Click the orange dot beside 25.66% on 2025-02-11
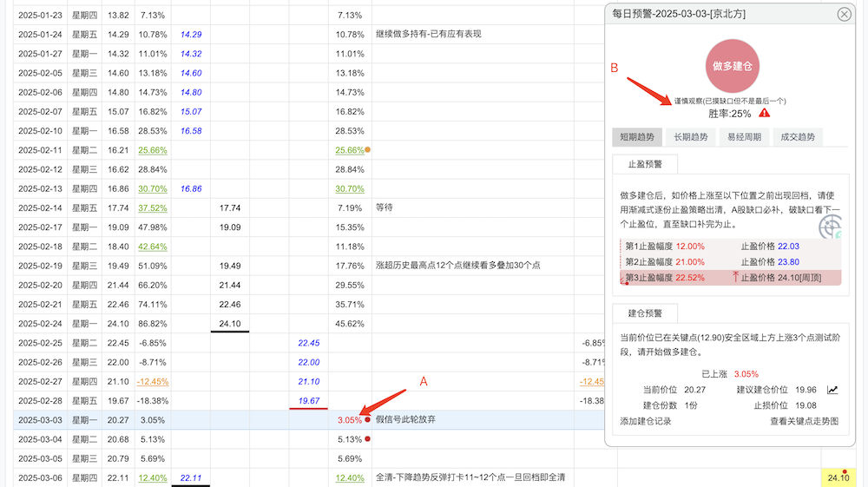 click(x=367, y=149)
